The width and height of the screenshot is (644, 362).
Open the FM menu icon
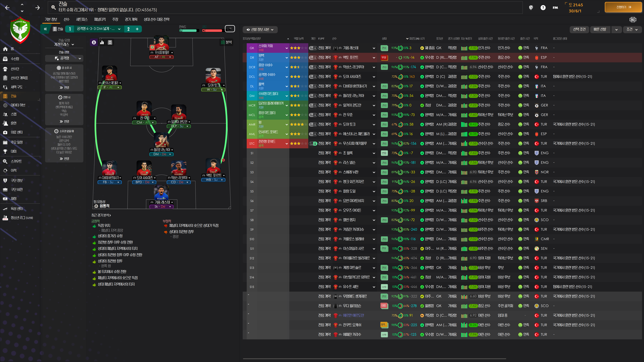point(555,8)
